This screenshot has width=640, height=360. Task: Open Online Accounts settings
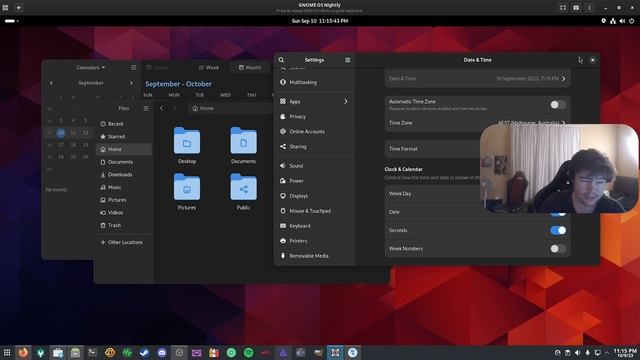click(x=314, y=131)
